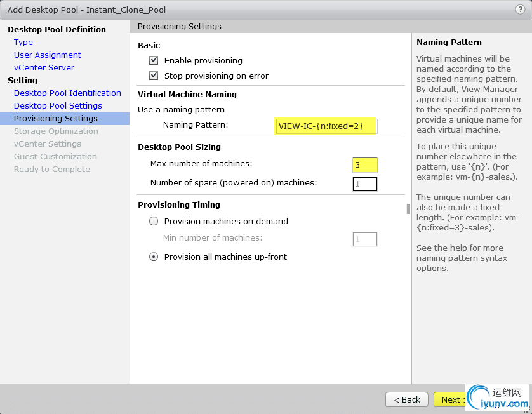This screenshot has height=414, width=532.
Task: Click the Virtual Machine Naming heading
Action: click(x=187, y=95)
